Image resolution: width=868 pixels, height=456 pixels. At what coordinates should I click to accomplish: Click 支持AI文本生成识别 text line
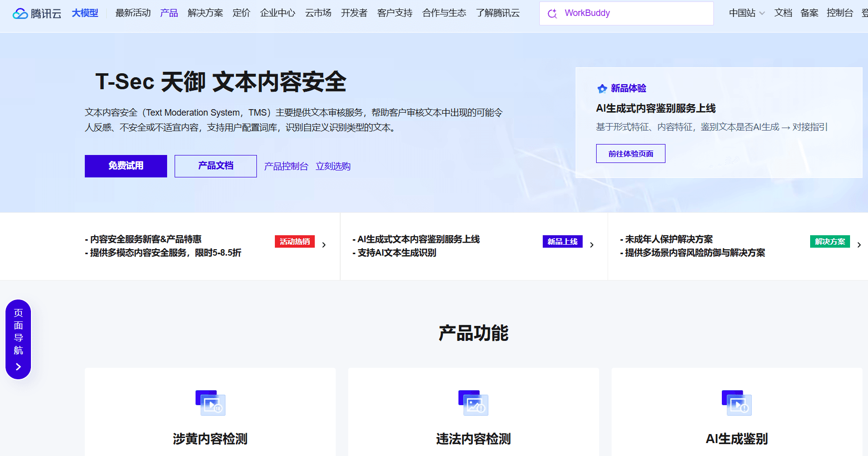point(395,253)
